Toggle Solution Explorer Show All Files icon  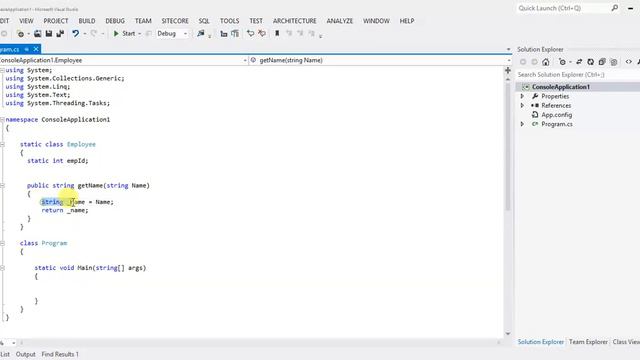pyautogui.click(x=614, y=62)
